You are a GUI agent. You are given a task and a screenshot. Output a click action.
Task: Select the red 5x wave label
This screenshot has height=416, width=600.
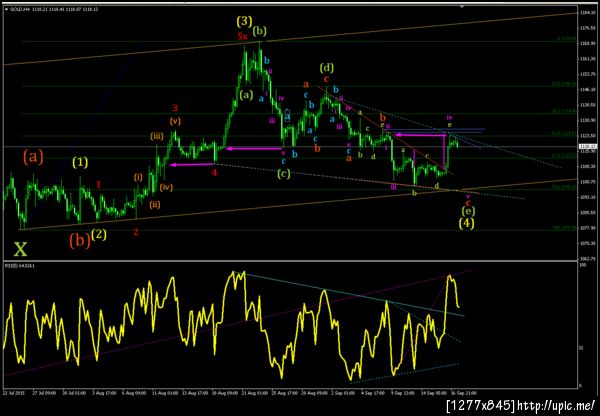(242, 37)
